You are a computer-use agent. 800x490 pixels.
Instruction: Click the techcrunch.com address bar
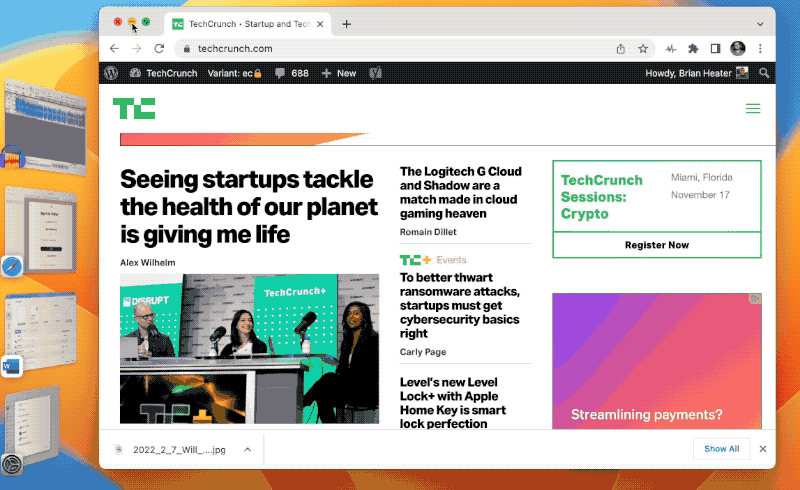pos(390,48)
